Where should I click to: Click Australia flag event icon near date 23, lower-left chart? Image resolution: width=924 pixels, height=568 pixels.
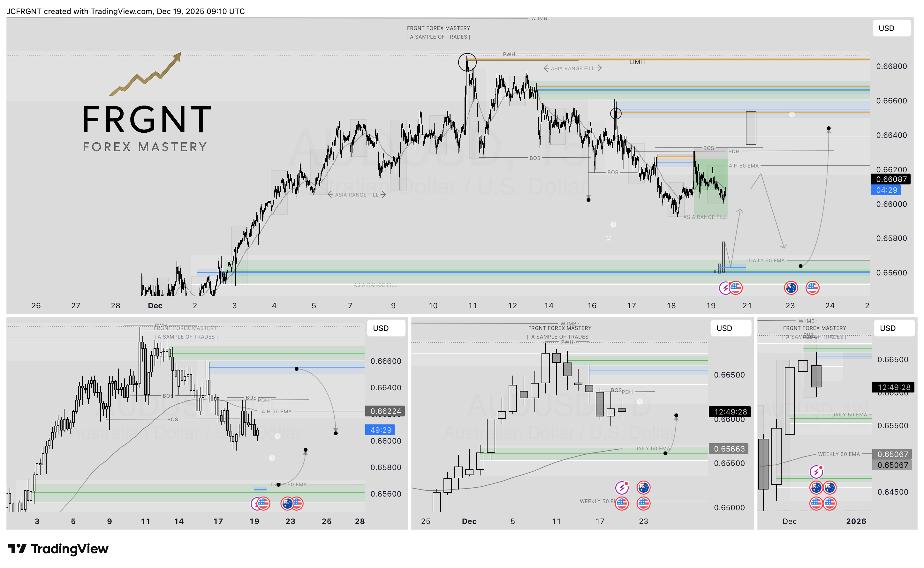pyautogui.click(x=287, y=504)
